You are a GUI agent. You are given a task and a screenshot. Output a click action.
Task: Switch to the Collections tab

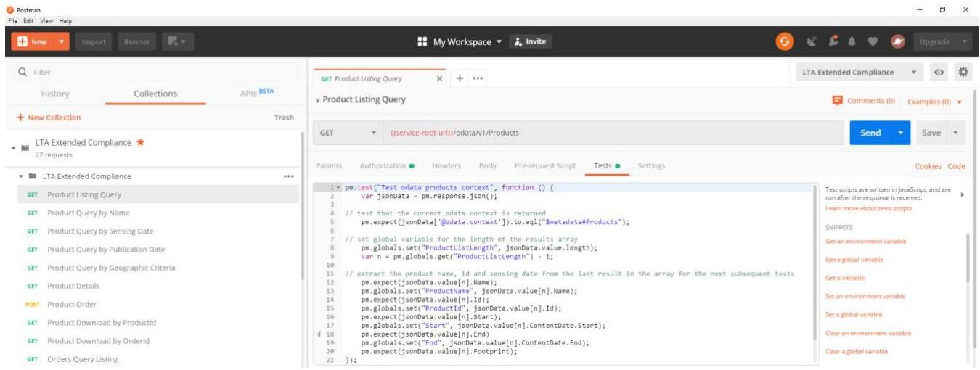(x=155, y=94)
